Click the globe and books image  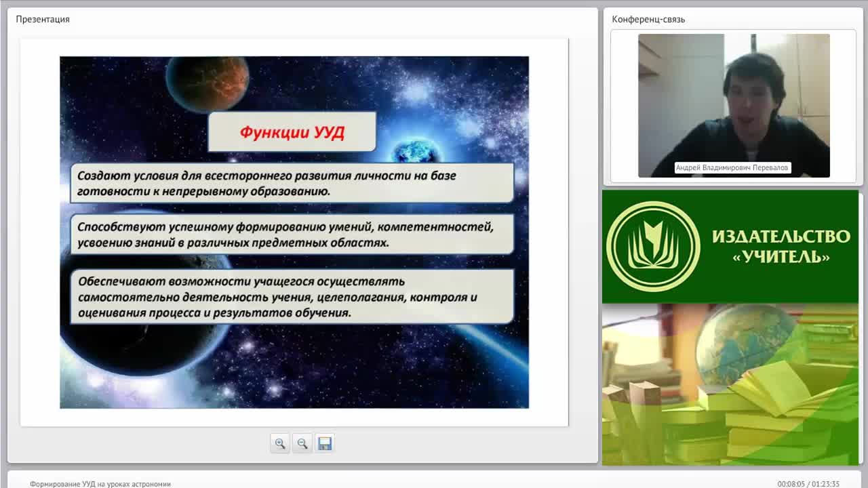(730, 384)
